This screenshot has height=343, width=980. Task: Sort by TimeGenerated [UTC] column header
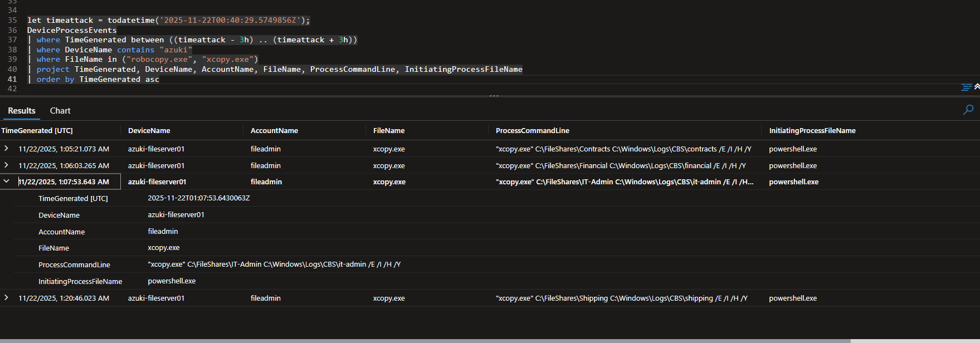[x=37, y=130]
